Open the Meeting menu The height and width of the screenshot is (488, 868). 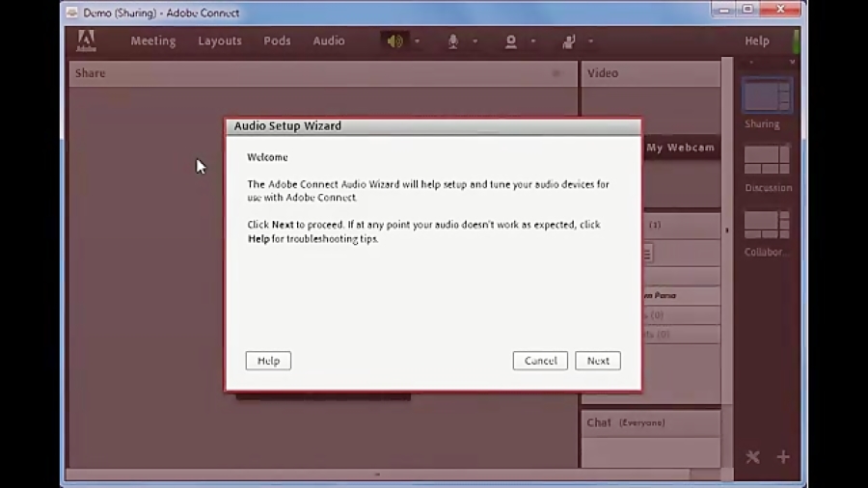coord(152,41)
